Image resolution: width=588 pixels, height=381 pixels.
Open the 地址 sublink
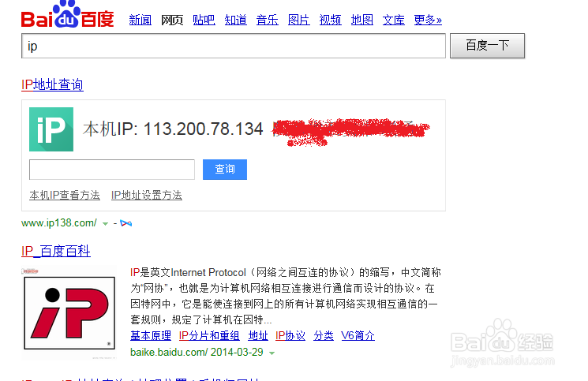click(258, 336)
